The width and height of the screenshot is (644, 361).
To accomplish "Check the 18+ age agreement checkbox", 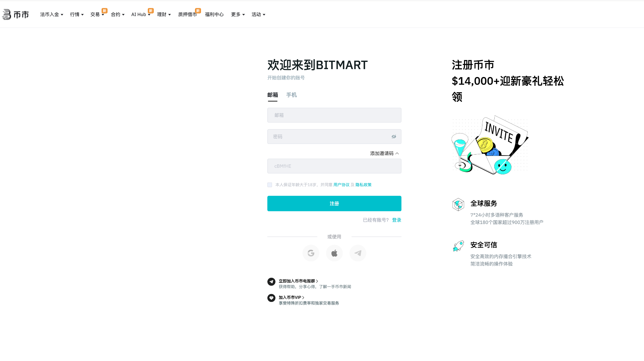I will click(x=269, y=185).
